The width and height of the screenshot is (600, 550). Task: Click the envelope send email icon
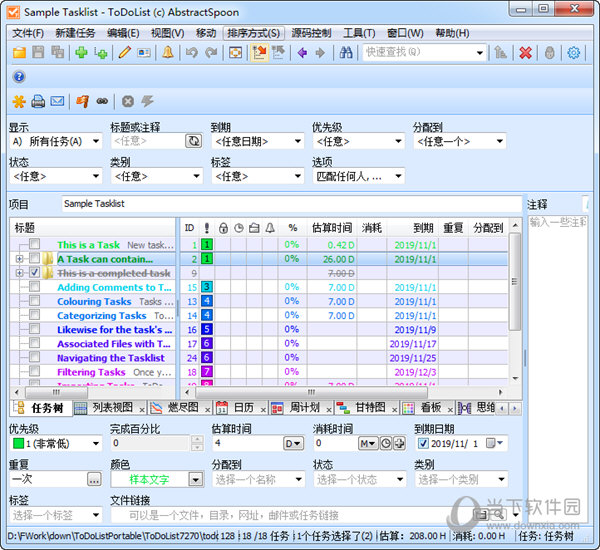click(57, 101)
